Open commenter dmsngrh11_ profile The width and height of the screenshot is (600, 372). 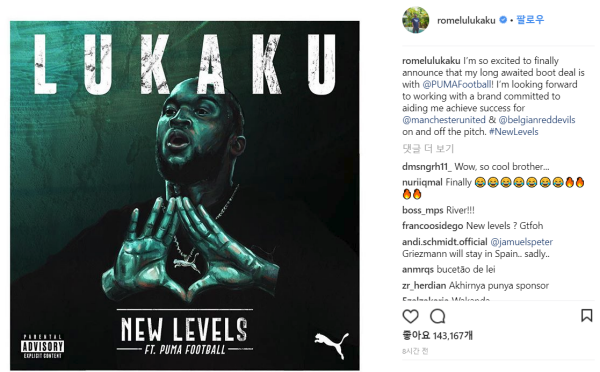427,167
